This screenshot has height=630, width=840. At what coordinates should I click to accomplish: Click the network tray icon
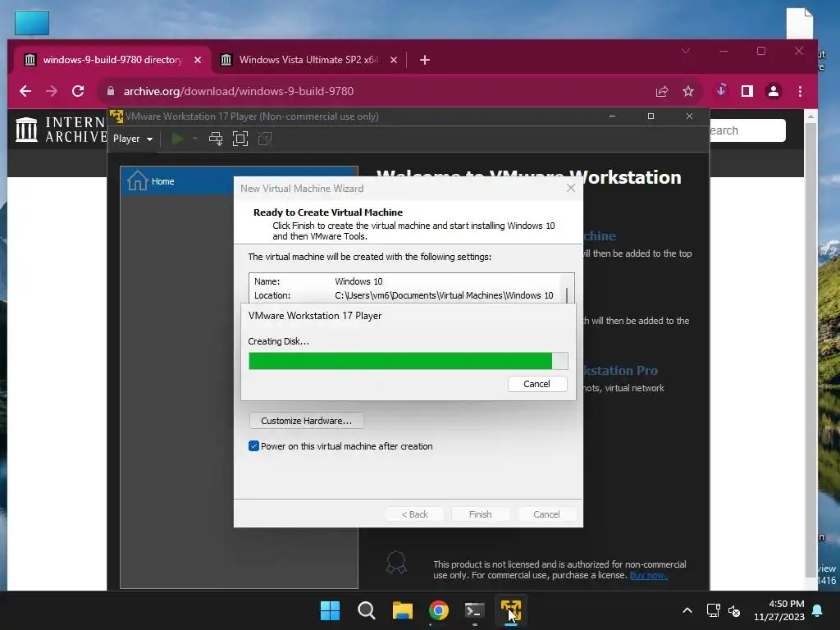[x=713, y=610]
